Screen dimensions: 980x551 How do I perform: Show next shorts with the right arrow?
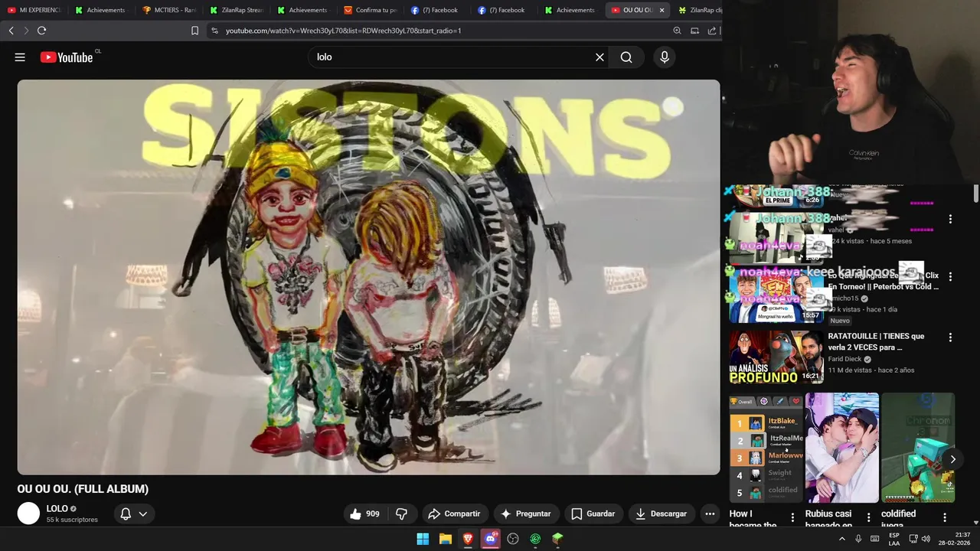[952, 459]
